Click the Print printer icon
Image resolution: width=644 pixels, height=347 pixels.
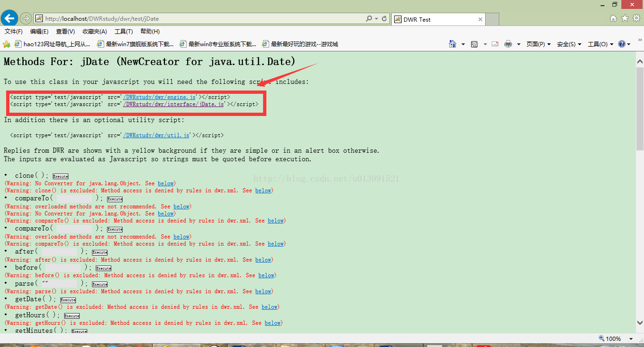tap(508, 44)
